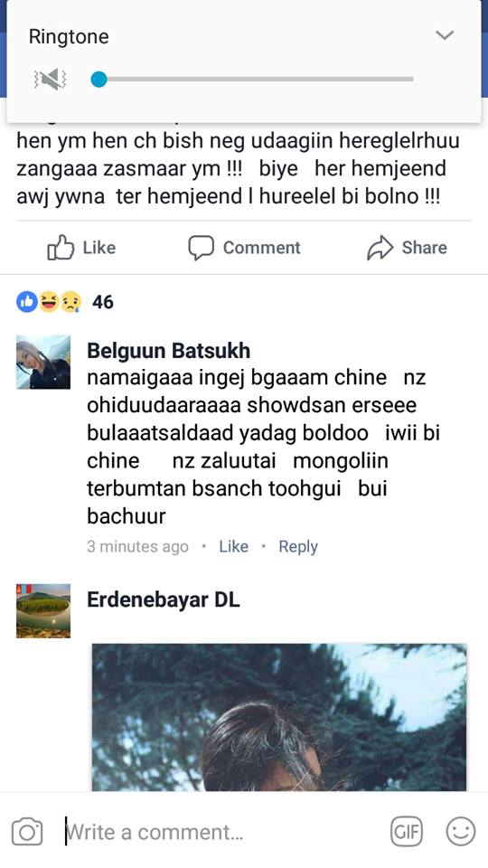Open the emoji smiley picker
488x868 pixels.
tap(460, 832)
